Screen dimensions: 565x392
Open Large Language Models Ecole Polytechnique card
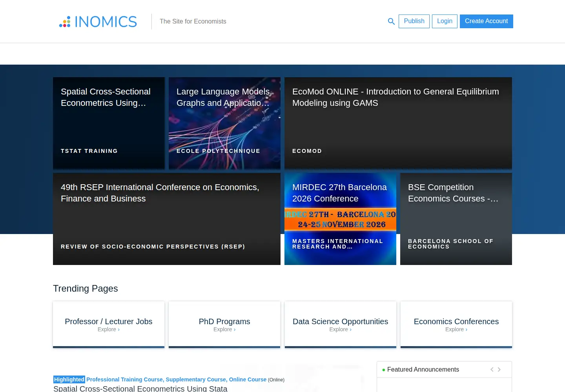point(224,123)
